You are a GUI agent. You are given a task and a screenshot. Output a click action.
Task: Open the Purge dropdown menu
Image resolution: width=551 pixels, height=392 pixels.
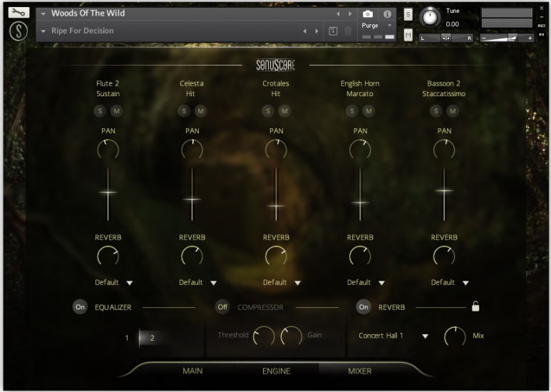coord(377,25)
